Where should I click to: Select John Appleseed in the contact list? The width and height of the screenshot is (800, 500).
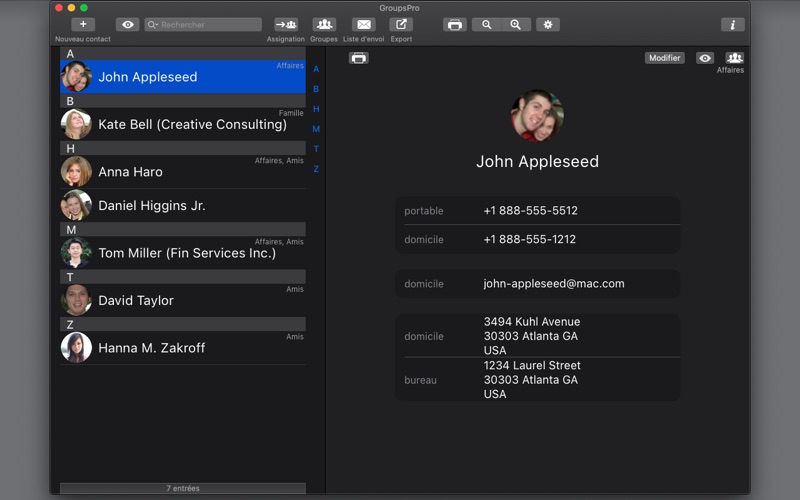pos(183,77)
